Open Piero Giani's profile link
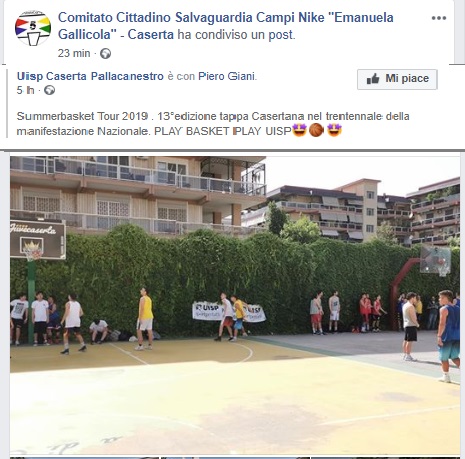Image resolution: width=465 pixels, height=459 pixels. (227, 76)
